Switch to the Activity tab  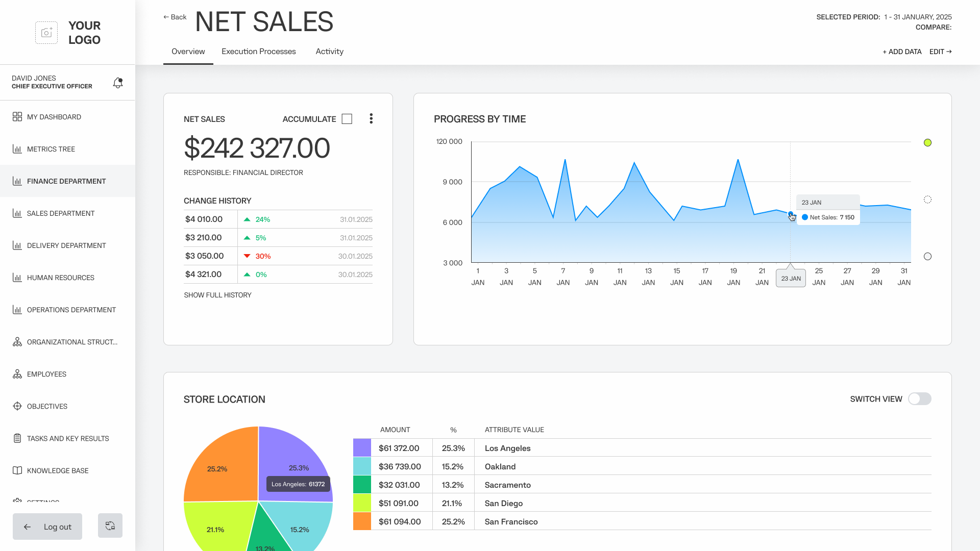329,52
